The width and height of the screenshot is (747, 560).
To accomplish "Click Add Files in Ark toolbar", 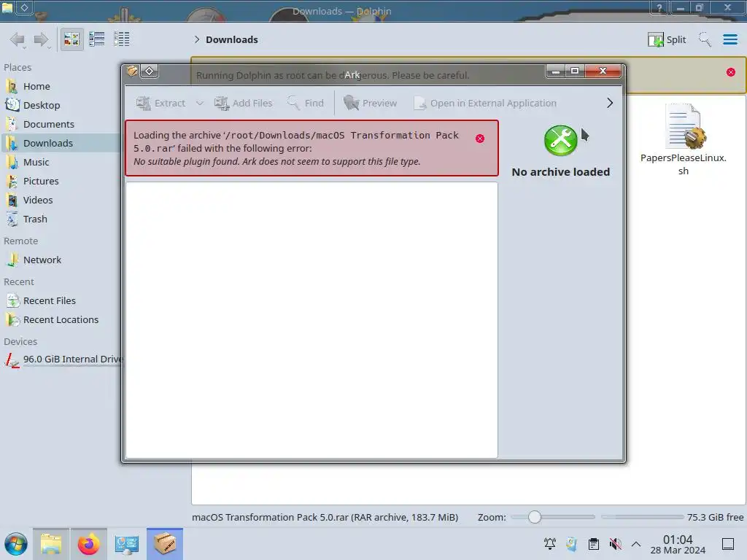I will coord(244,103).
